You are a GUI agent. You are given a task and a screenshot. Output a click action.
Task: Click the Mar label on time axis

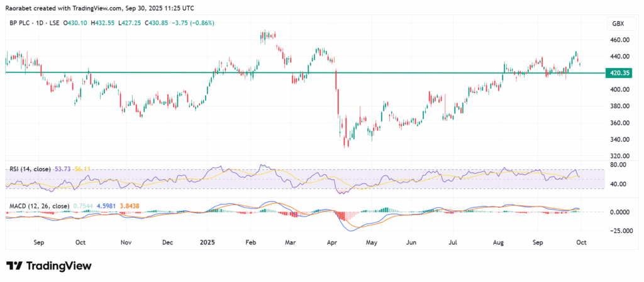(291, 242)
